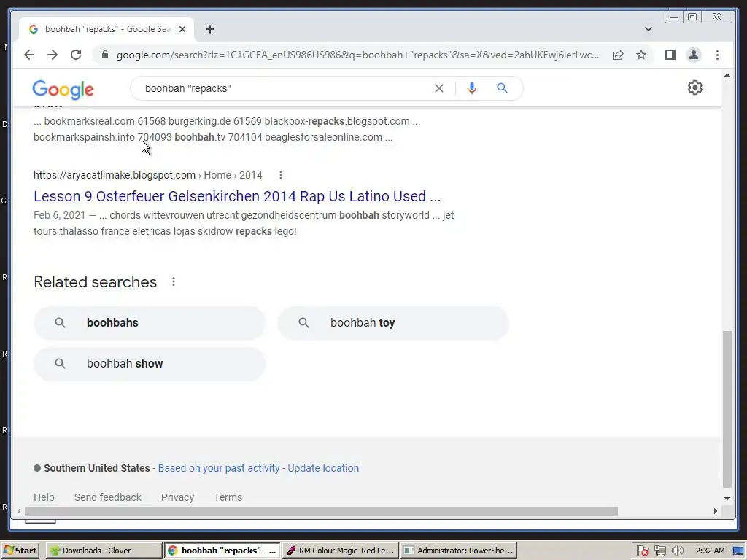The height and width of the screenshot is (560, 747).
Task: Select the boohbah "repacks" browser tab
Action: tap(106, 29)
